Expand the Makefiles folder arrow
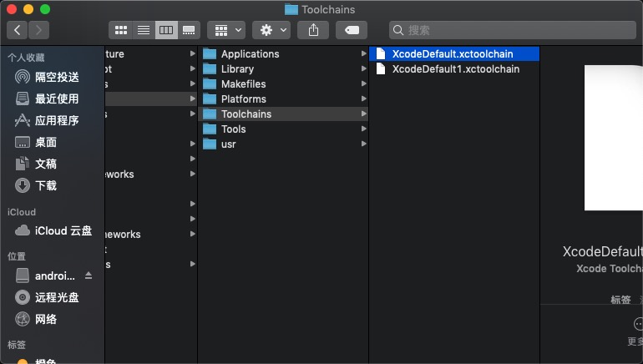This screenshot has height=364, width=643. (x=363, y=83)
